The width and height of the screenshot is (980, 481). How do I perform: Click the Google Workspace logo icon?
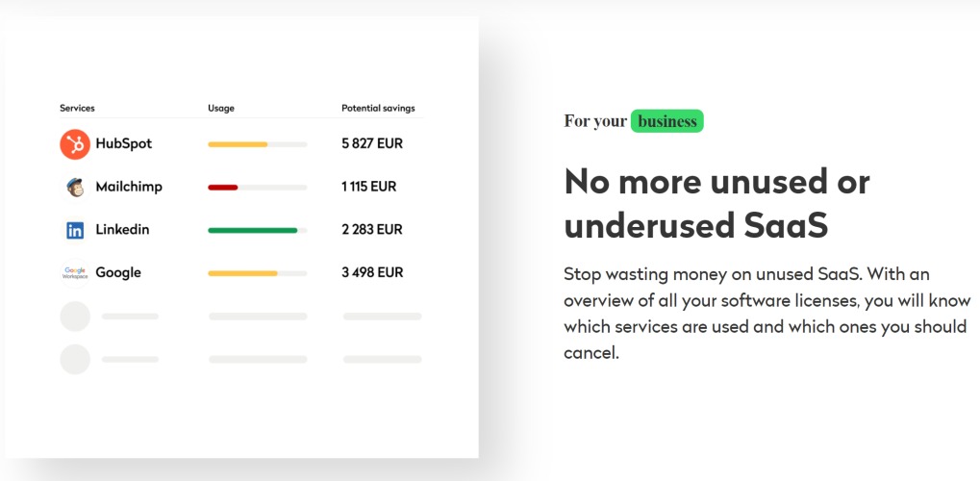(75, 273)
